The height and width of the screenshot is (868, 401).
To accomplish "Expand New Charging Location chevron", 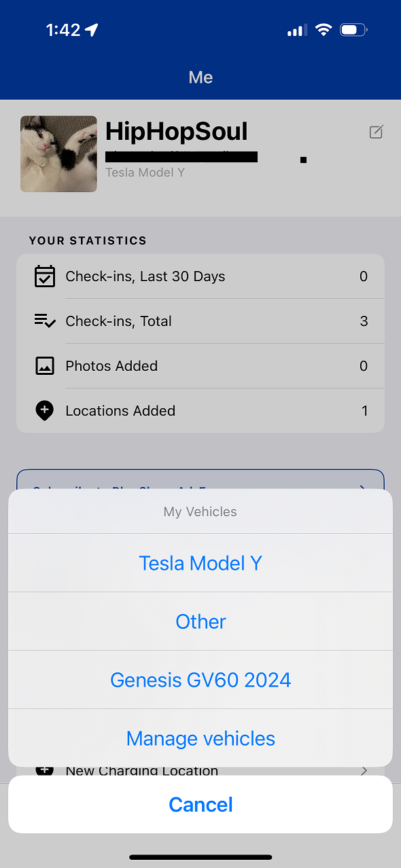I will click(x=364, y=771).
